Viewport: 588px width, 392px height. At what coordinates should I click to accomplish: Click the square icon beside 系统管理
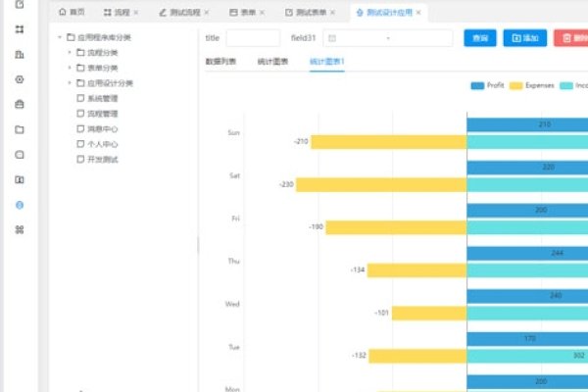(80, 98)
